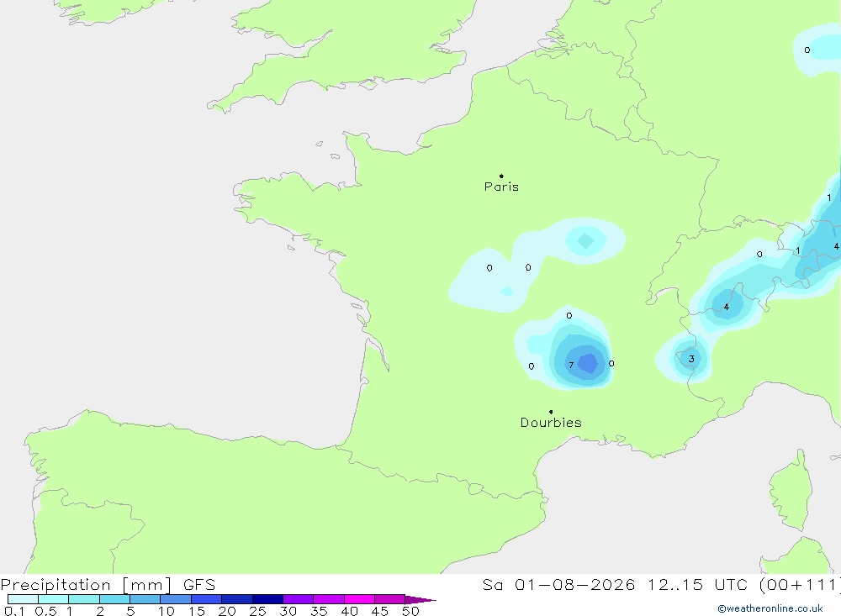The width and height of the screenshot is (841, 616).
Task: Click the "40" legend scale label
Action: [x=349, y=611]
